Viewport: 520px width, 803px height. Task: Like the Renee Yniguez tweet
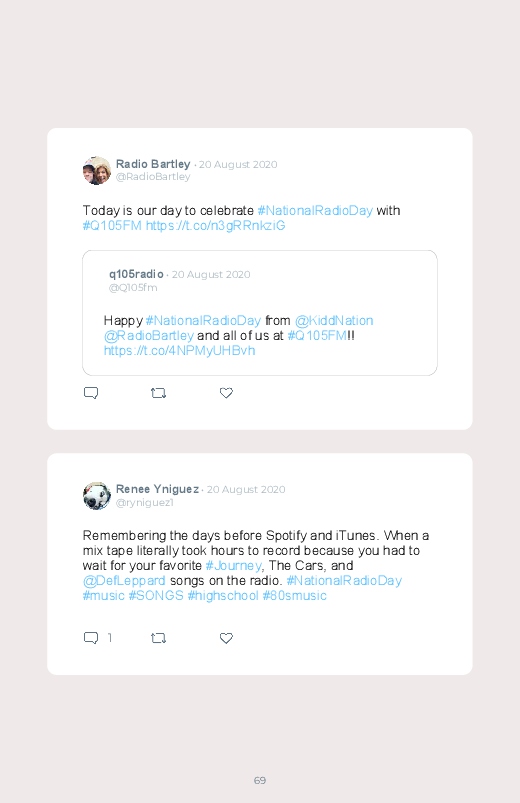tap(226, 638)
